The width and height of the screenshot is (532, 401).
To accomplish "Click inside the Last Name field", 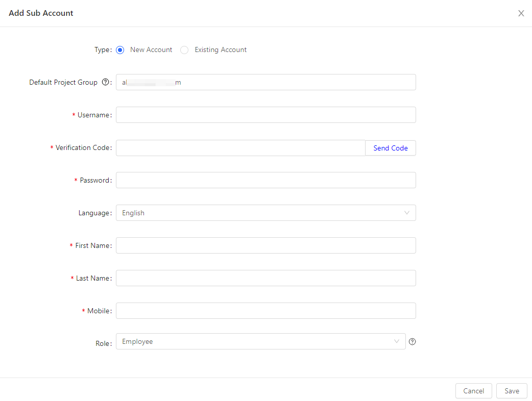I will click(265, 278).
